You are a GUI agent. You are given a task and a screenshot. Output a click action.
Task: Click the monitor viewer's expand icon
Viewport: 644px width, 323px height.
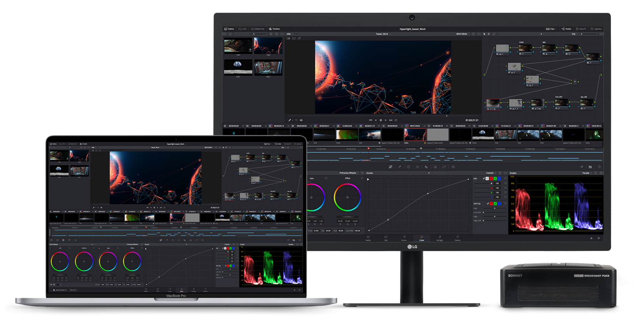(473, 34)
